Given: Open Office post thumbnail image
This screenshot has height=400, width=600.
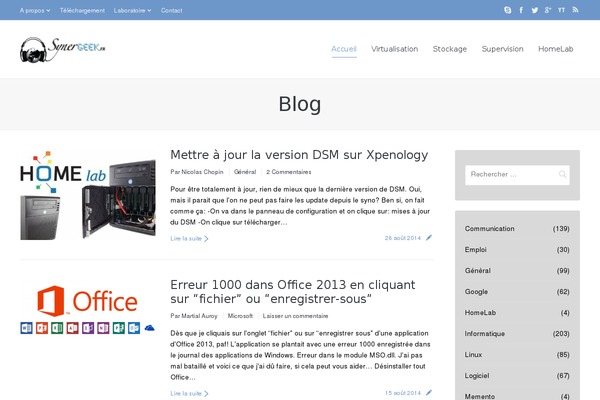Looking at the screenshot, I should [x=88, y=309].
